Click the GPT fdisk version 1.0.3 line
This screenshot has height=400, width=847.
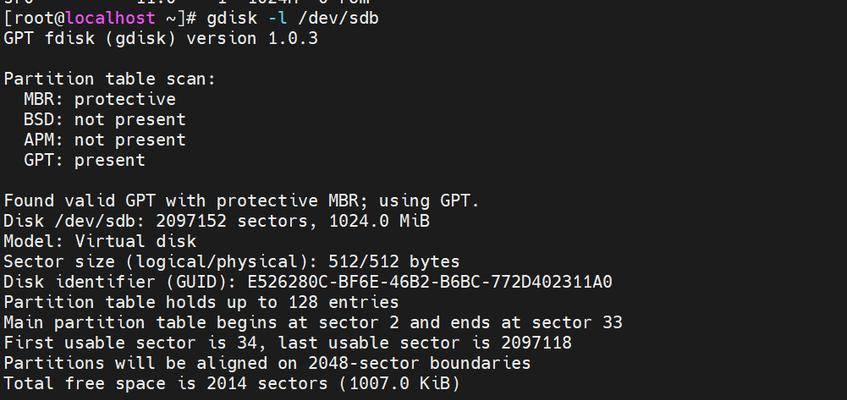coord(161,39)
